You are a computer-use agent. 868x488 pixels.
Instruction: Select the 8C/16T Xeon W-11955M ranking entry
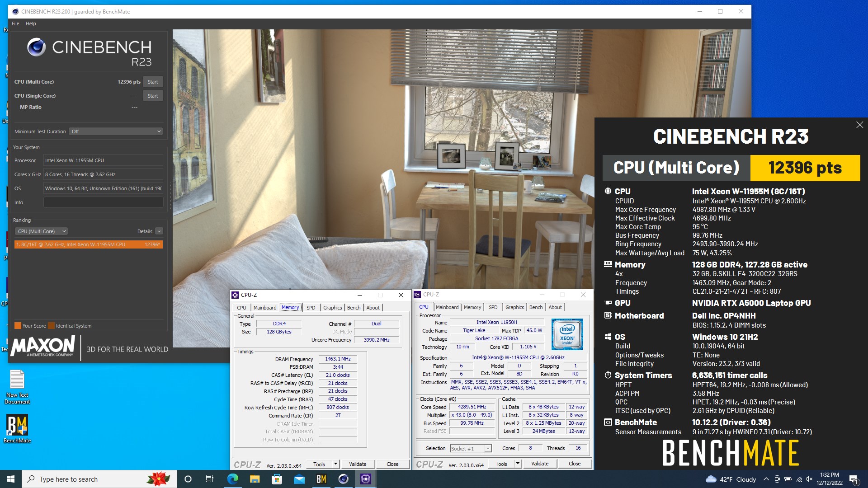[88, 244]
